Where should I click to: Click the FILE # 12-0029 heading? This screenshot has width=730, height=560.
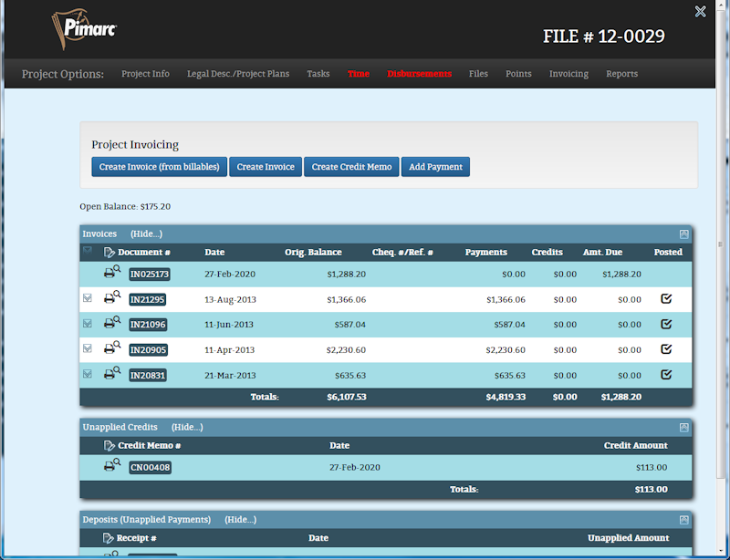coord(604,36)
